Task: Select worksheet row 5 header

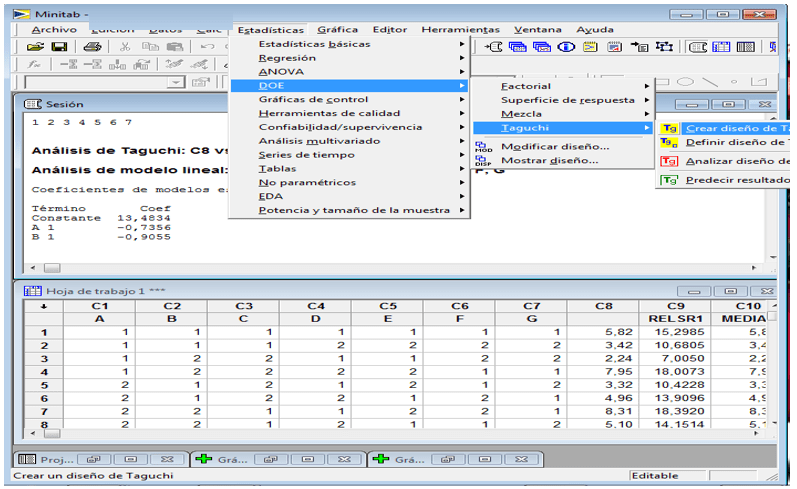Action: point(44,385)
